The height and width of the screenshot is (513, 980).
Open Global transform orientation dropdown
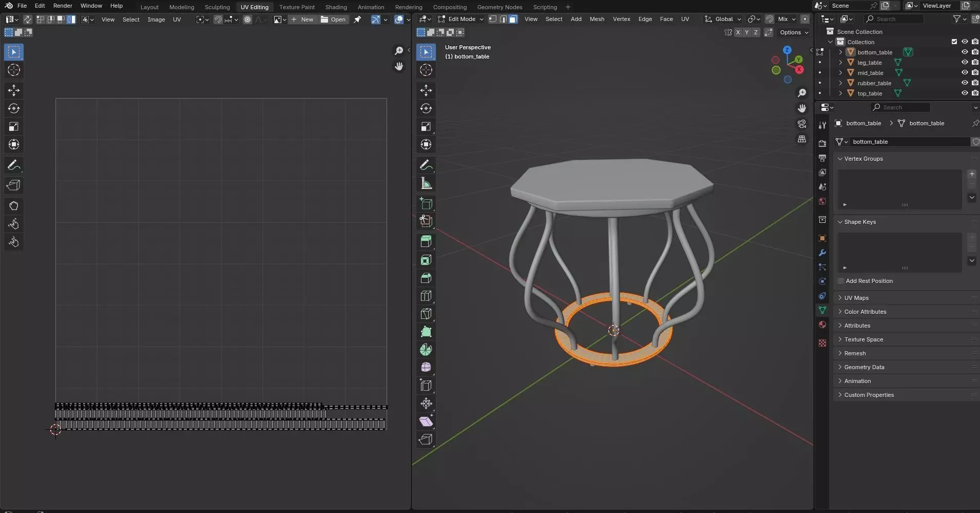point(723,19)
